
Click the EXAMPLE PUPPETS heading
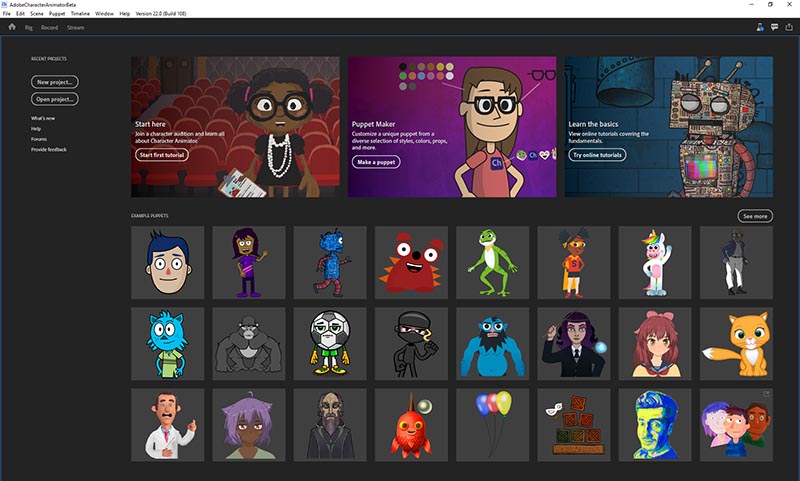(x=149, y=216)
